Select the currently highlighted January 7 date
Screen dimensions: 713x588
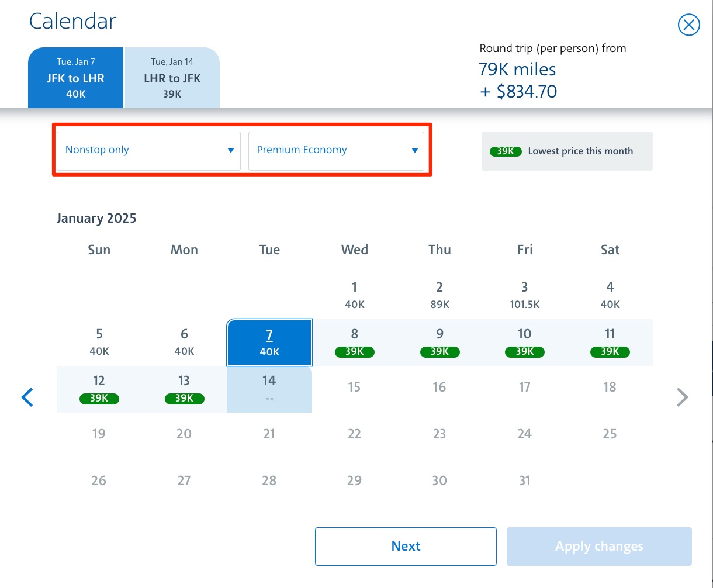(269, 343)
